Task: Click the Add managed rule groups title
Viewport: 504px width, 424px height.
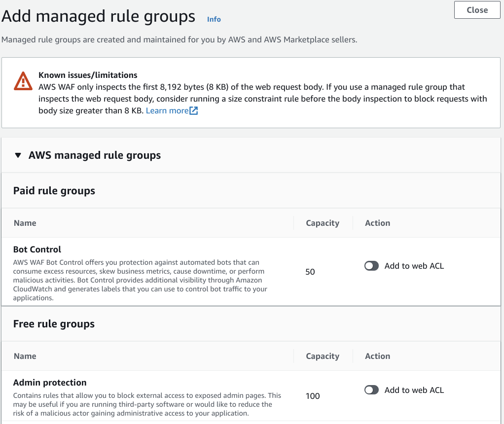Action: click(x=98, y=16)
